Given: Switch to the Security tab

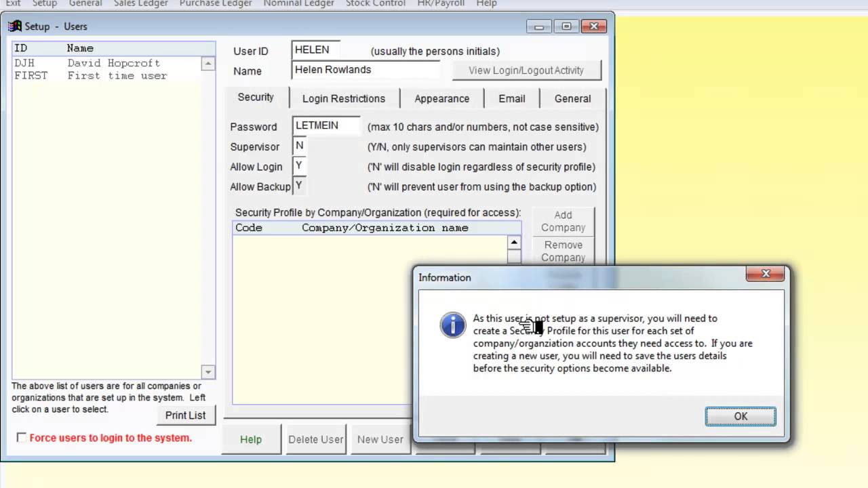Looking at the screenshot, I should click(x=256, y=97).
